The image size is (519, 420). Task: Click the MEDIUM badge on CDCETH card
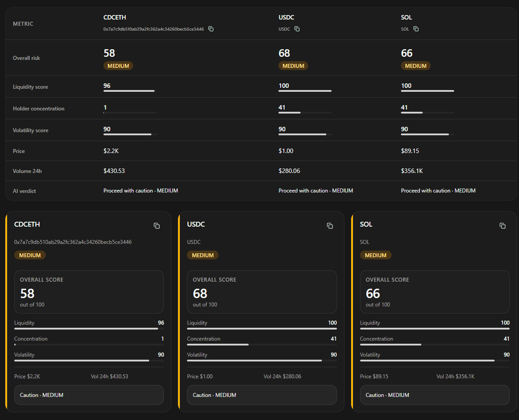30,255
